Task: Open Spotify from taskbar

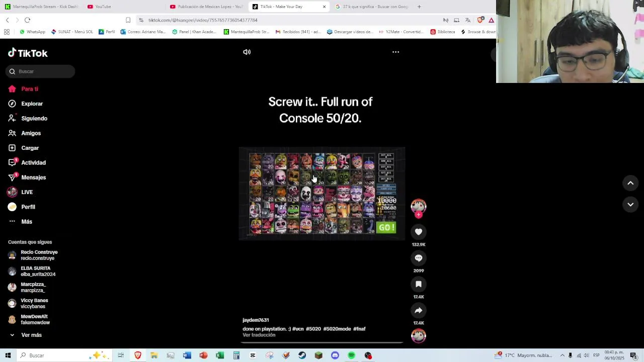Action: (351, 355)
